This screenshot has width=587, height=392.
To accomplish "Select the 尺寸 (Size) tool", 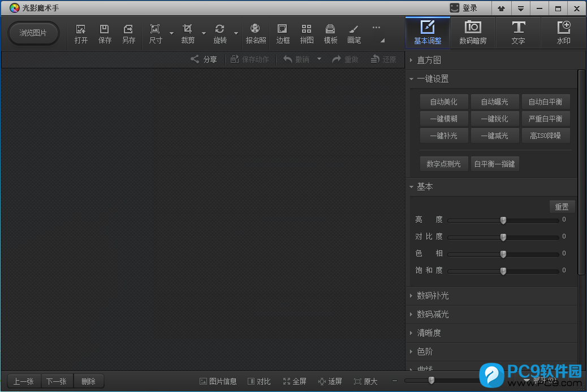I will tap(156, 34).
